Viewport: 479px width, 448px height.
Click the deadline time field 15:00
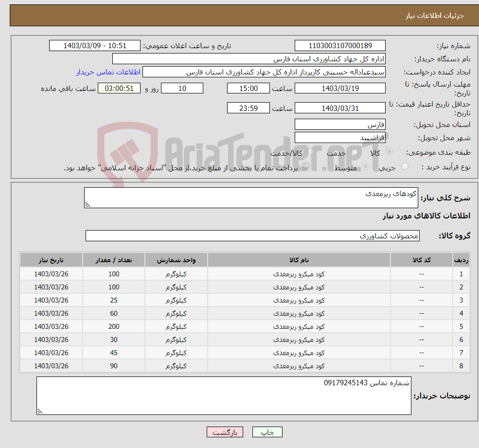pos(248,89)
